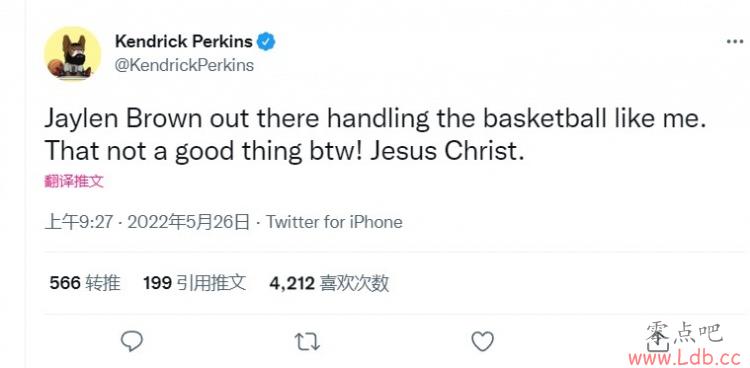Click the 2022年5月26日 date
The height and width of the screenshot is (368, 750).
[188, 222]
